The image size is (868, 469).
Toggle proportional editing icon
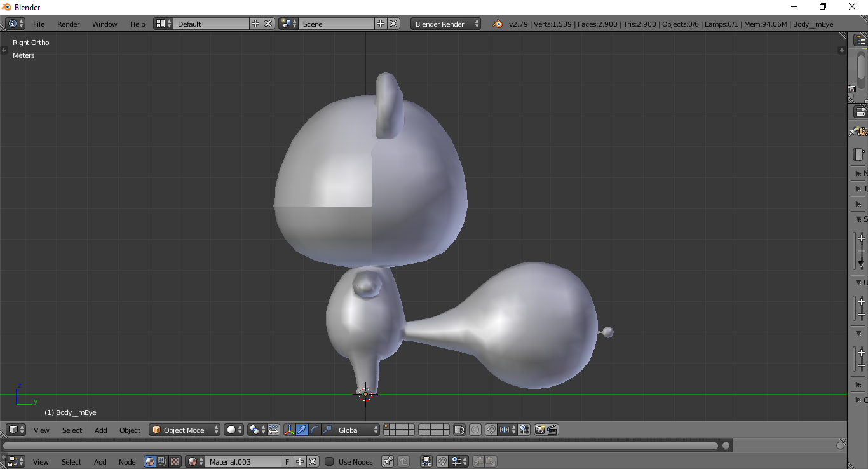point(475,430)
